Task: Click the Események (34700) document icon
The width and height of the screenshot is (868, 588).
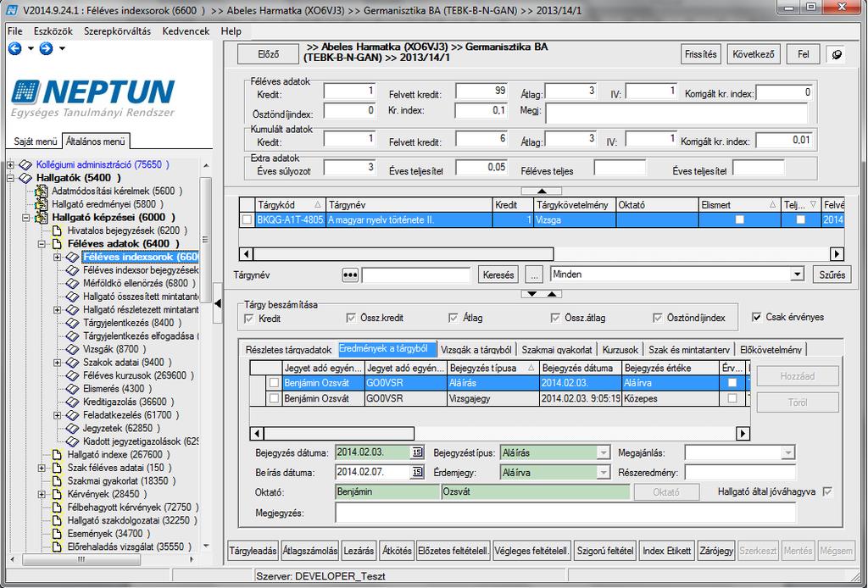Action: pyautogui.click(x=57, y=534)
